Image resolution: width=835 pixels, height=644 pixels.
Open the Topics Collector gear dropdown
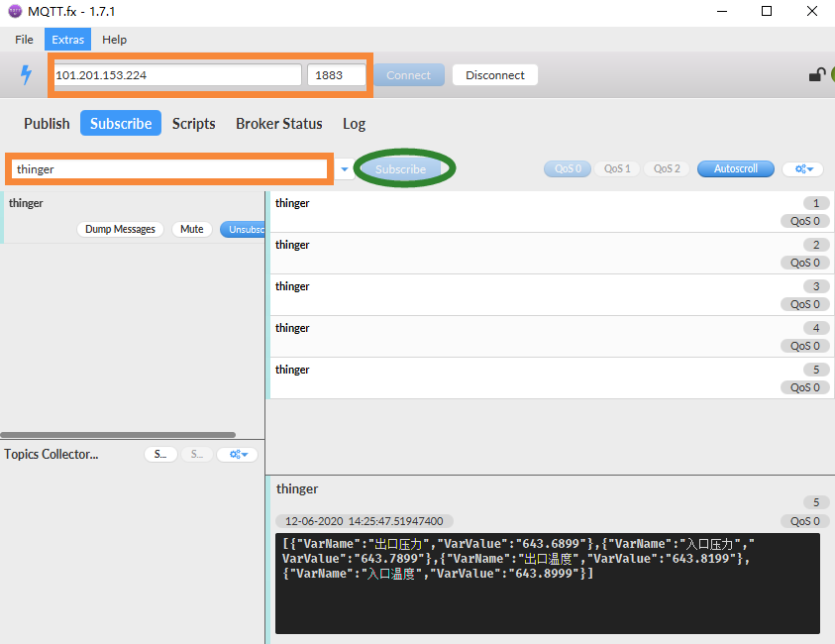[x=238, y=455]
